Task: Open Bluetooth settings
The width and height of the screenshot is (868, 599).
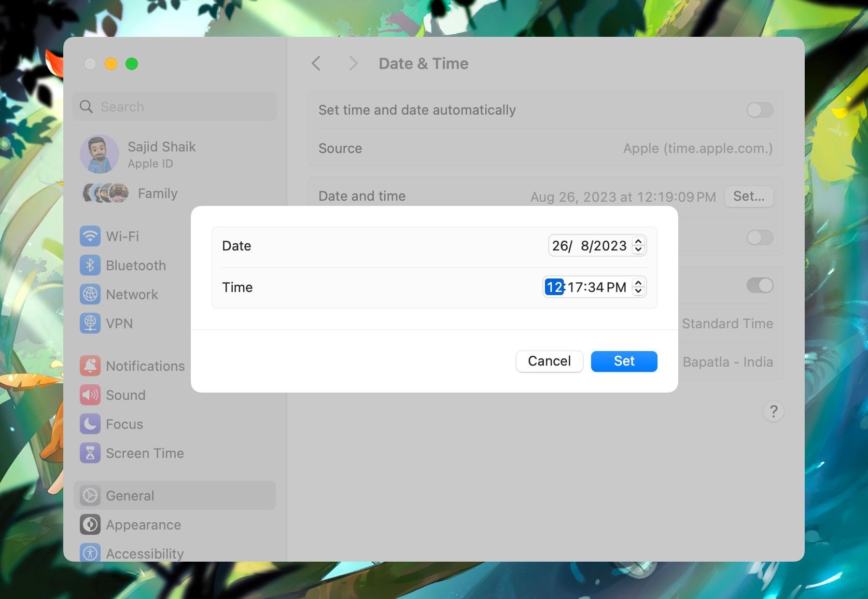Action: point(136,265)
